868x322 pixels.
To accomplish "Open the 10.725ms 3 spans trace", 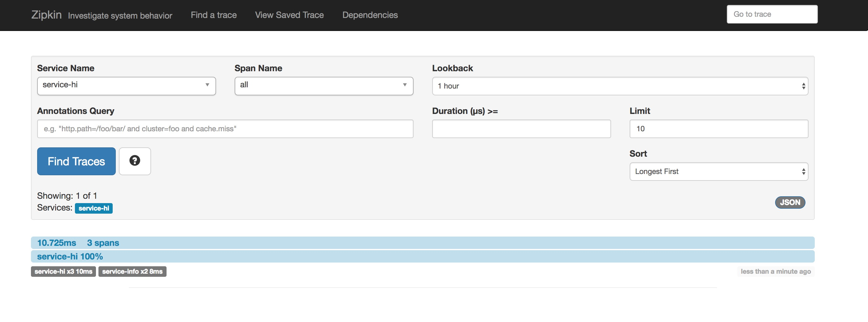I will [x=78, y=243].
